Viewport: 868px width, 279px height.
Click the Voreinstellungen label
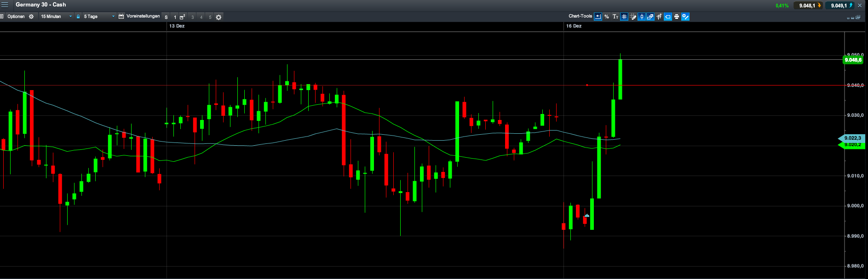coord(143,16)
